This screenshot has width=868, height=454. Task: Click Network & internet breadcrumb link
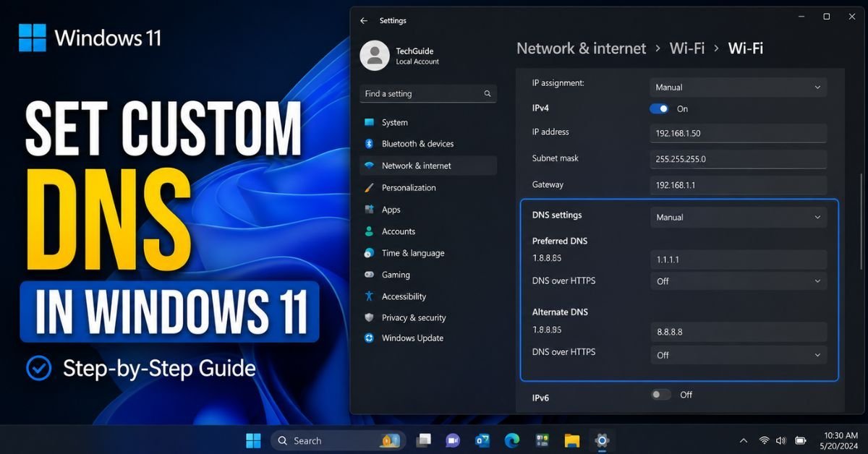click(581, 48)
